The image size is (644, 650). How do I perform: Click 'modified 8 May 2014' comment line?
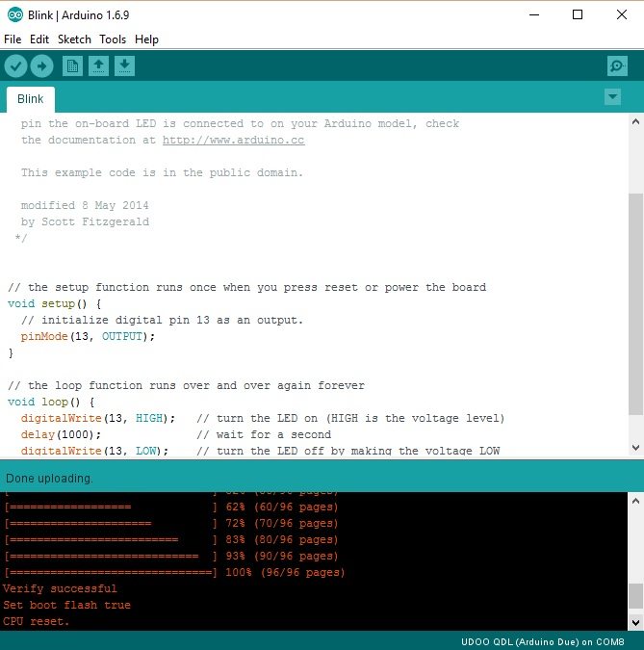(85, 206)
